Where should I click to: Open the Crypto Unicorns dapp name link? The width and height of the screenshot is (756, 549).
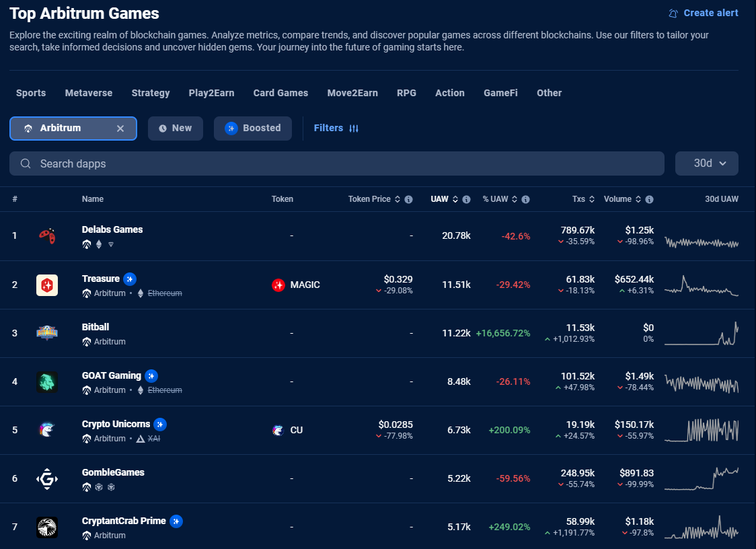pyautogui.click(x=116, y=424)
